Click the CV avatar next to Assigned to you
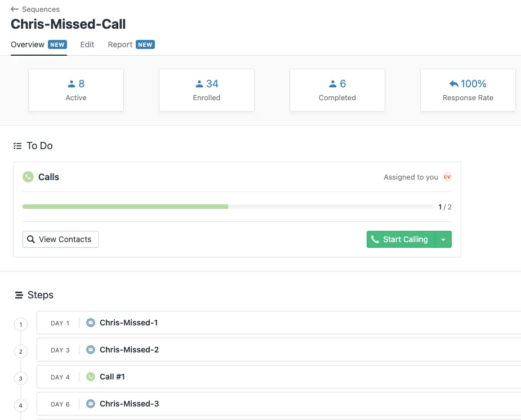The image size is (521, 420). 447,177
